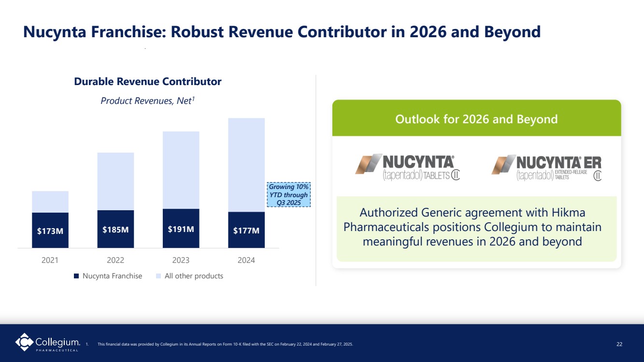Select the $173M bar for 2021
Viewport: 644px width, 362px height.
pyautogui.click(x=50, y=230)
